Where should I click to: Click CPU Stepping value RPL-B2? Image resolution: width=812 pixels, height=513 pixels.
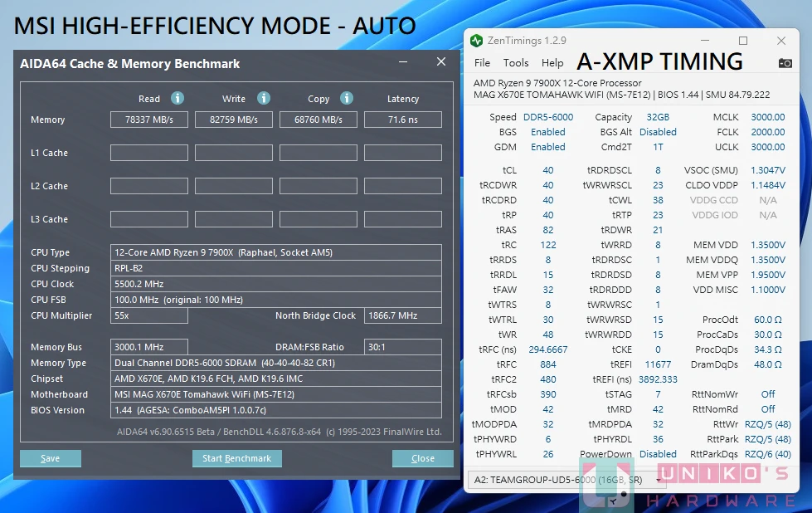click(276, 268)
